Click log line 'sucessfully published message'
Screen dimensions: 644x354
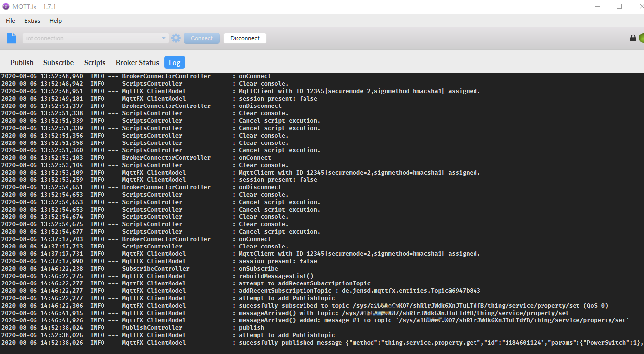(322, 343)
